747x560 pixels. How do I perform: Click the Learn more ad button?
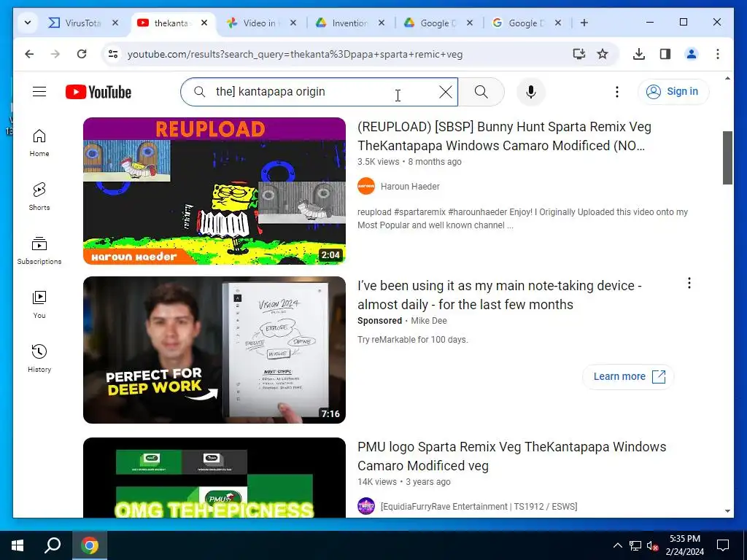pos(628,377)
